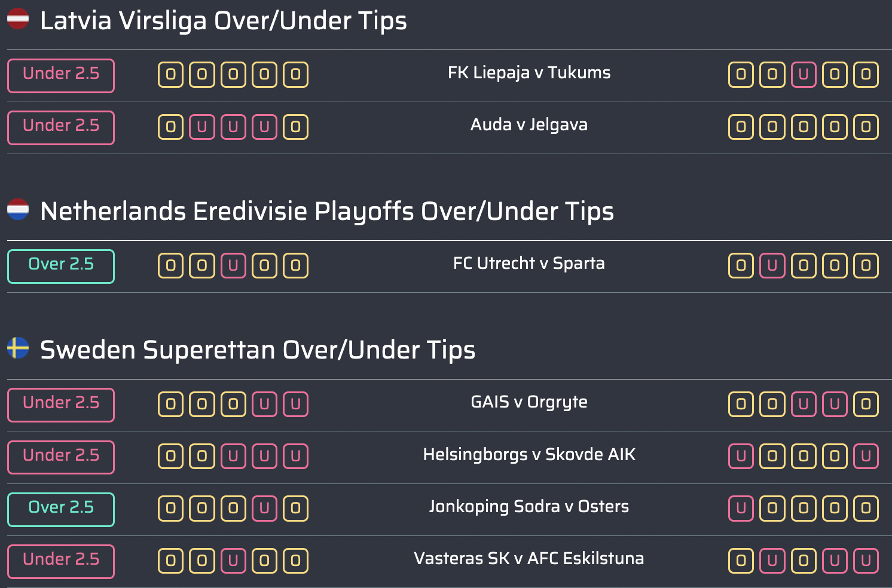Click the home-side U badge in Vasteras SK row
The height and width of the screenshot is (588, 892).
(233, 561)
